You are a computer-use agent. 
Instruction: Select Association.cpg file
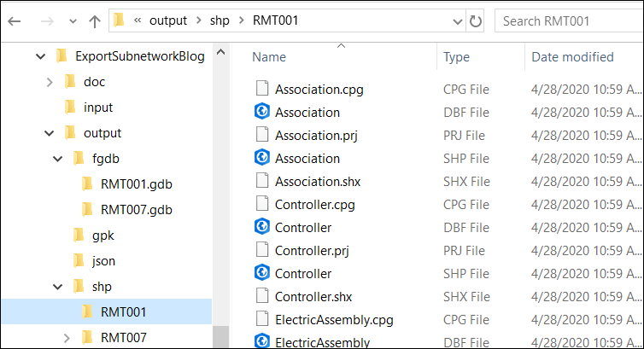tap(319, 90)
